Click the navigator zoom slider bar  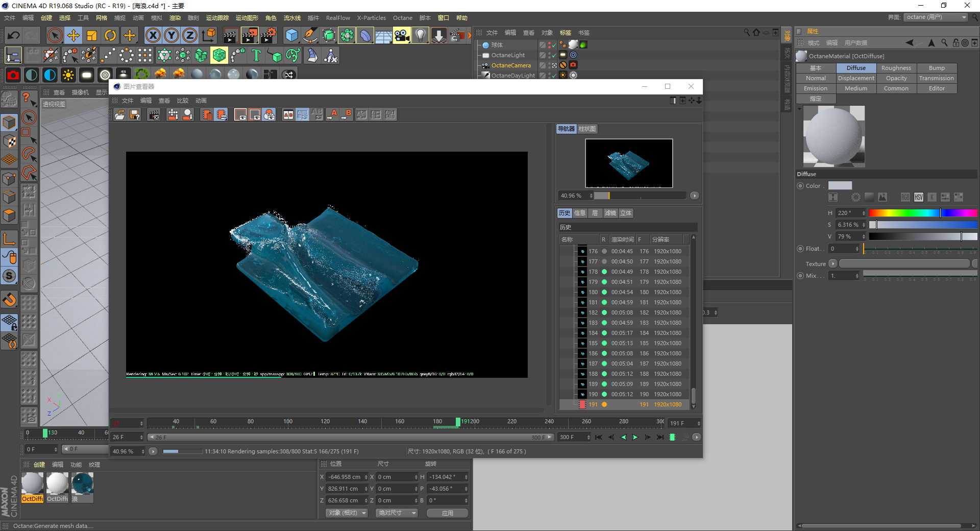[640, 196]
